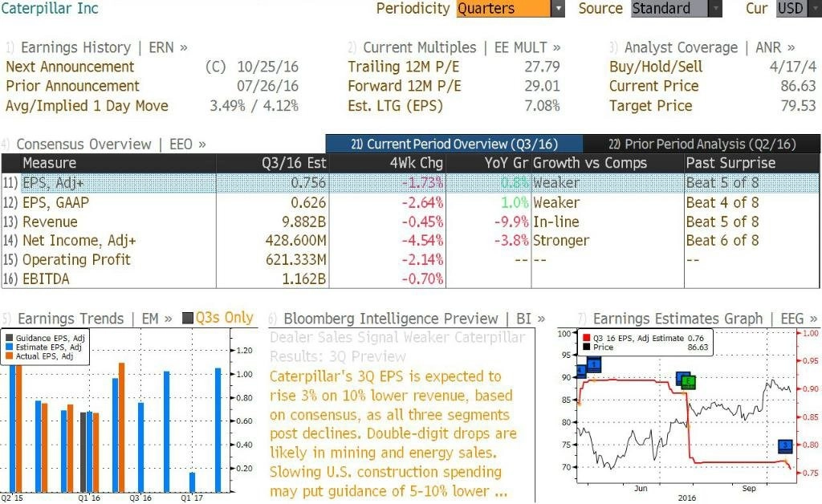Click the blue Estimate EPS legend square
Image resolution: width=822 pixels, height=504 pixels.
pos(9,347)
